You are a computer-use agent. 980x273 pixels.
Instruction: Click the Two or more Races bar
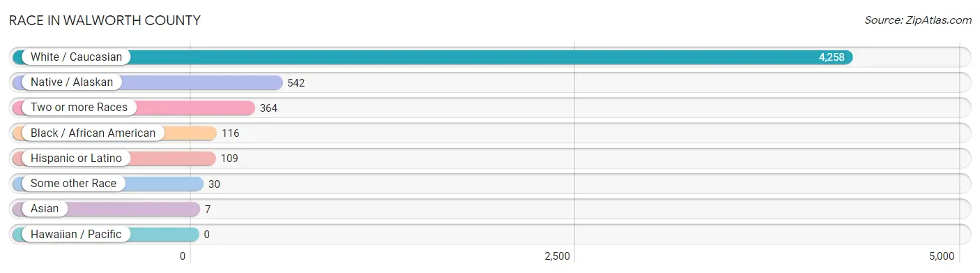pyautogui.click(x=134, y=108)
